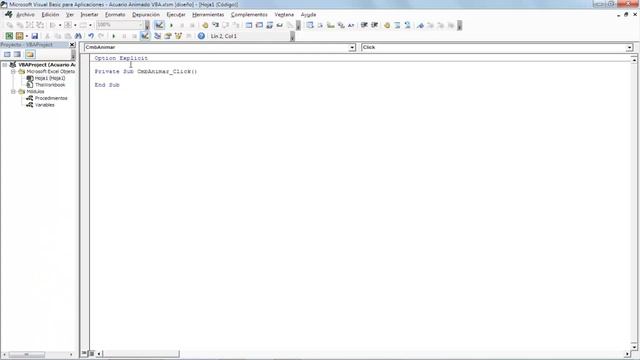
Task: Click the blue Help question mark icon
Action: coord(201,36)
